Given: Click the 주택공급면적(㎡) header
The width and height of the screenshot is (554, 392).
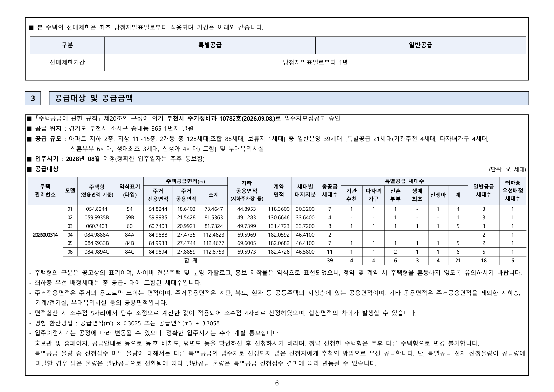Looking at the screenshot, I should (x=185, y=181).
